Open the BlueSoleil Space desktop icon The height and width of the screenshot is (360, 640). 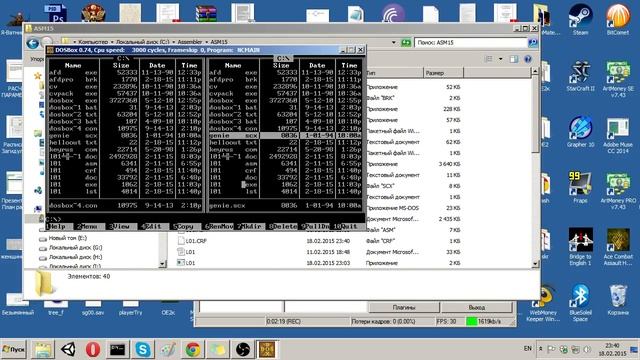coord(580,302)
